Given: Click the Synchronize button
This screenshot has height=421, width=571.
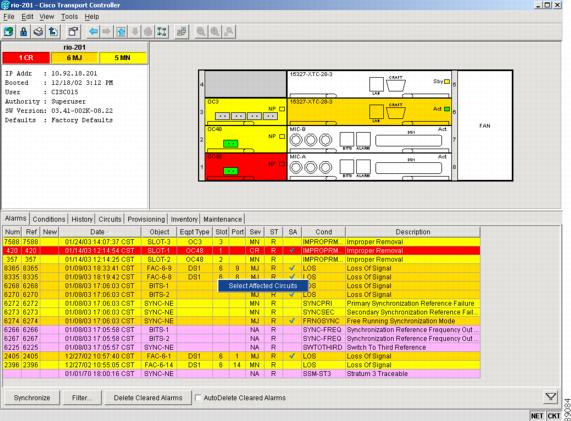Looking at the screenshot, I should coord(32,398).
